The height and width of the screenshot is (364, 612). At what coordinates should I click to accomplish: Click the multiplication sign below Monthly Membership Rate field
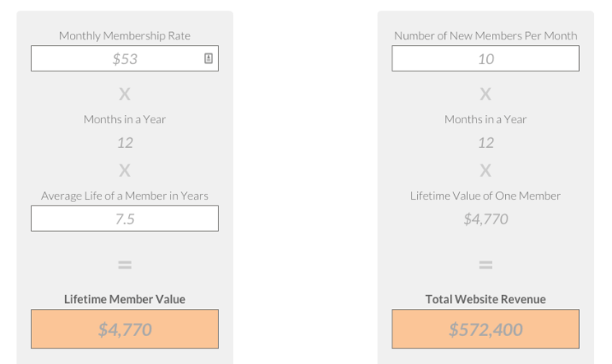click(x=125, y=94)
